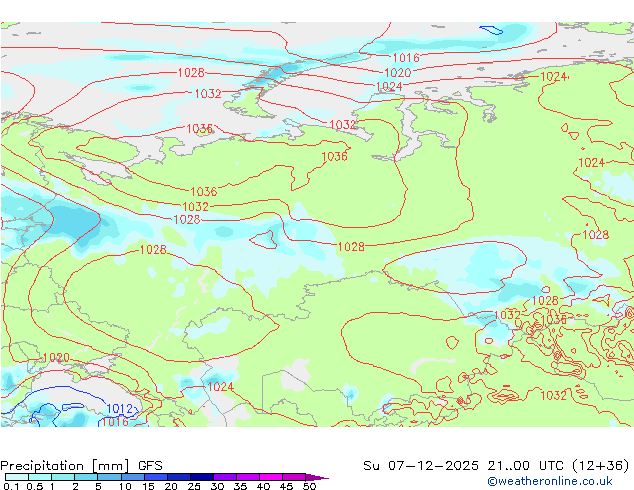Open the weatheronline.co.uk copyright link

coord(550,481)
